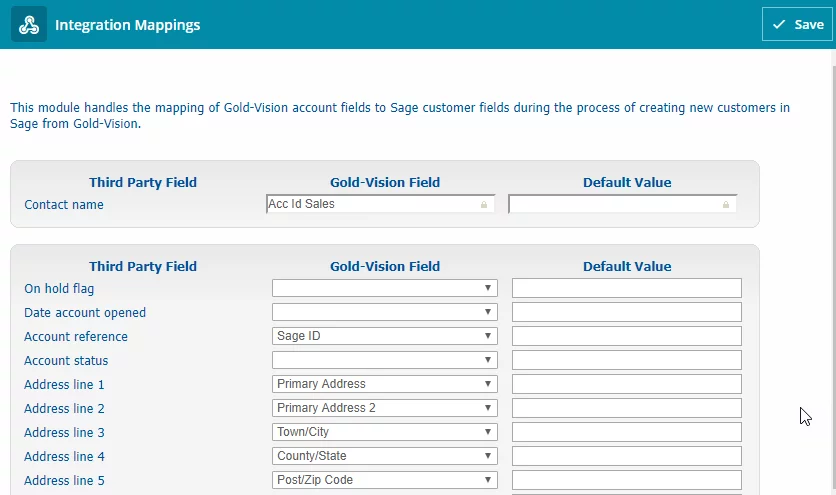Open the Account status field dropdown
The image size is (836, 495).
384,360
